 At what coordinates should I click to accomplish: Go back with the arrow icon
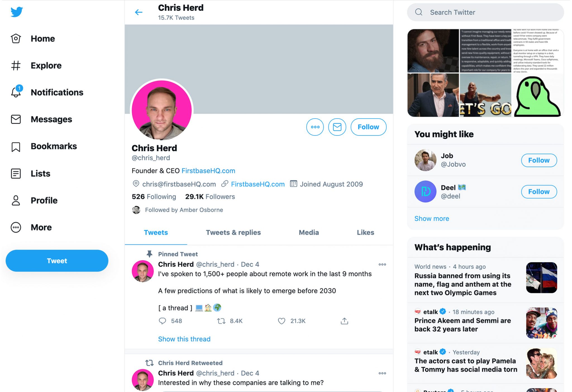coord(139,12)
